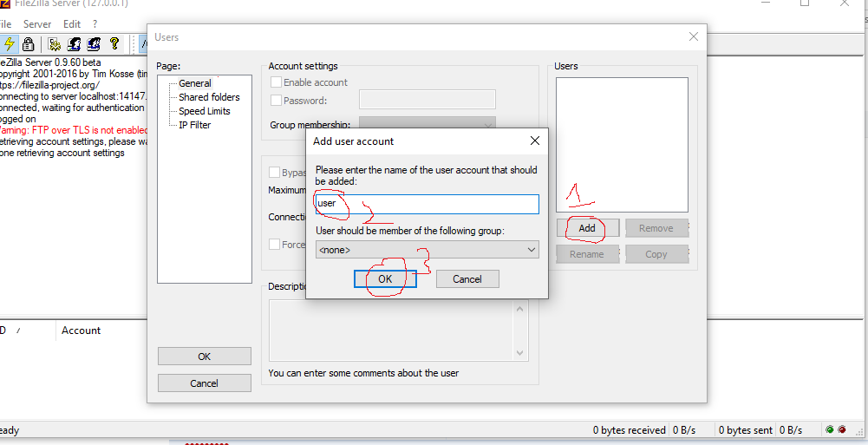Click the lightning bolt server active icon
The height and width of the screenshot is (445, 868).
point(10,44)
